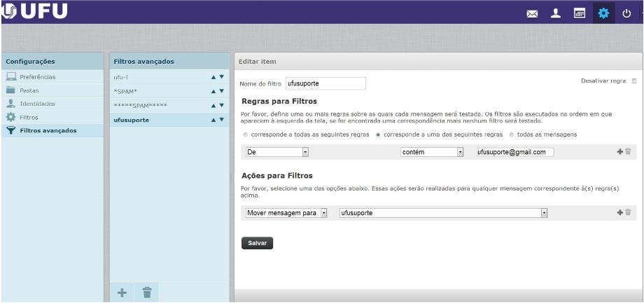The height and width of the screenshot is (304, 644).
Task: Select 'todas as mensagens' radio option
Action: pos(512,134)
